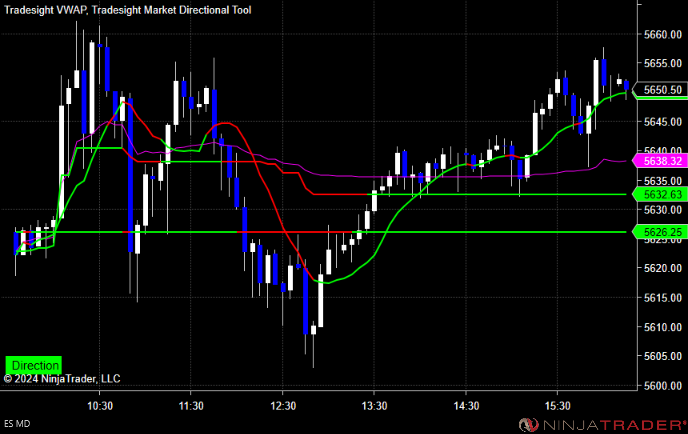The height and width of the screenshot is (434, 688).
Task: Click the 12:30 time axis label
Action: coord(283,406)
